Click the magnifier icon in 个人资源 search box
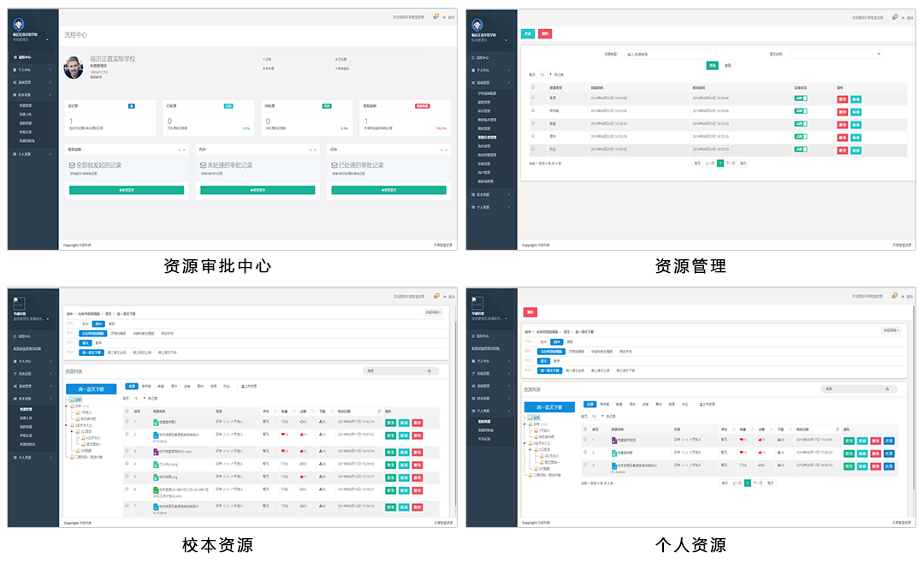The height and width of the screenshot is (569, 924). point(887,389)
